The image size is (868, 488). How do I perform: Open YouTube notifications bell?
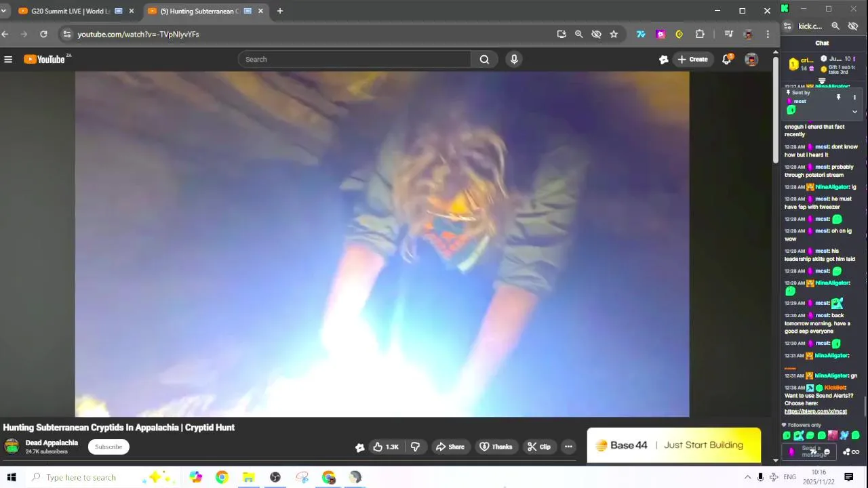(x=726, y=60)
